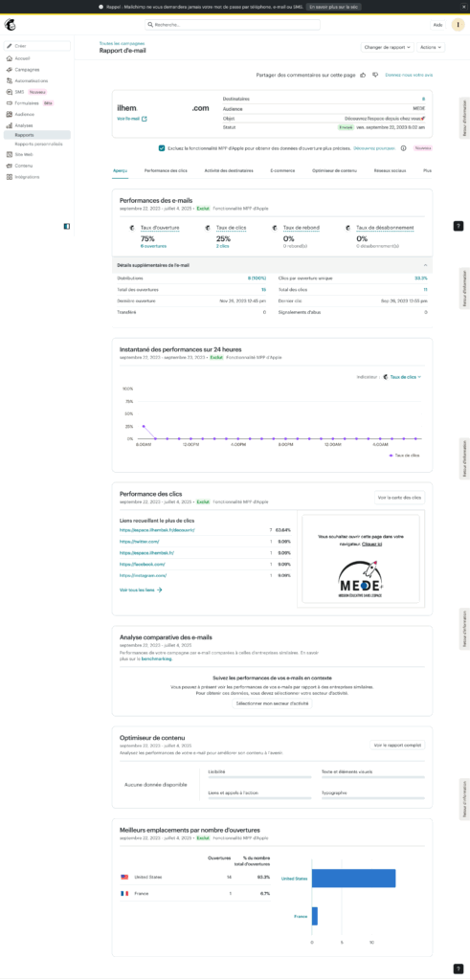Click the Mailchimp Freddie logo
This screenshot has height=980, width=470.
pos(10,24)
